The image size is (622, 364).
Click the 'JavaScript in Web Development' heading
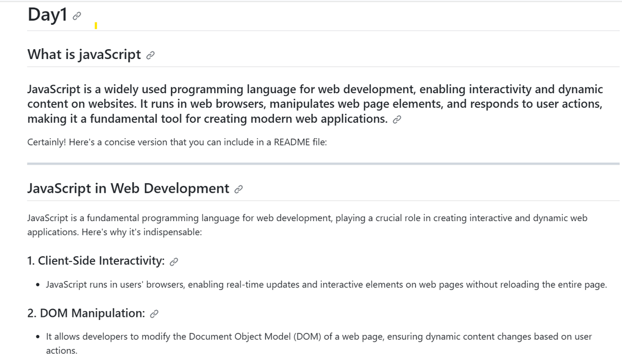click(x=128, y=188)
